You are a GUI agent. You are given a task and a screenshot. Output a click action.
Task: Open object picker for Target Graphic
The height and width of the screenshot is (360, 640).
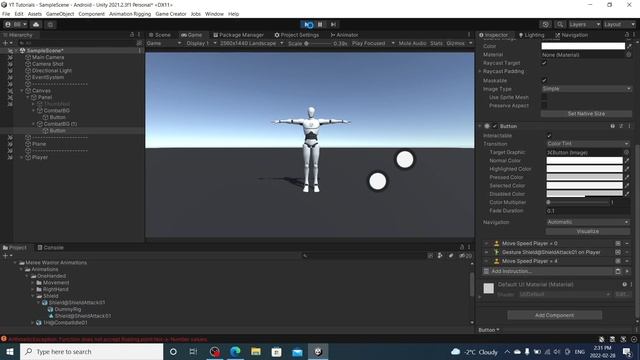626,152
